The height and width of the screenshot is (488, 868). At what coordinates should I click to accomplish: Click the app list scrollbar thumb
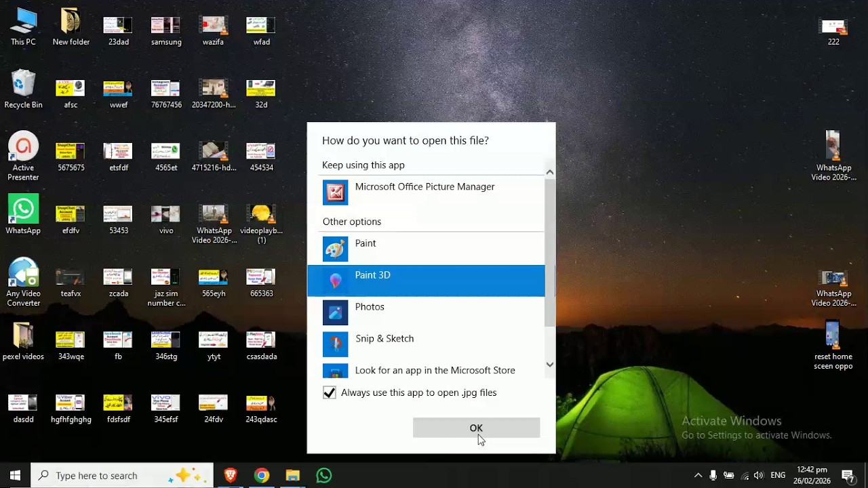click(550, 252)
